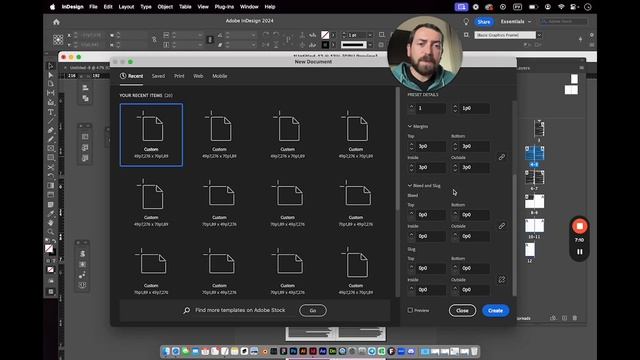Viewport: 640px width, 360px height.
Task: Click the Slug Bottom stepper arrows
Action: [x=455, y=268]
